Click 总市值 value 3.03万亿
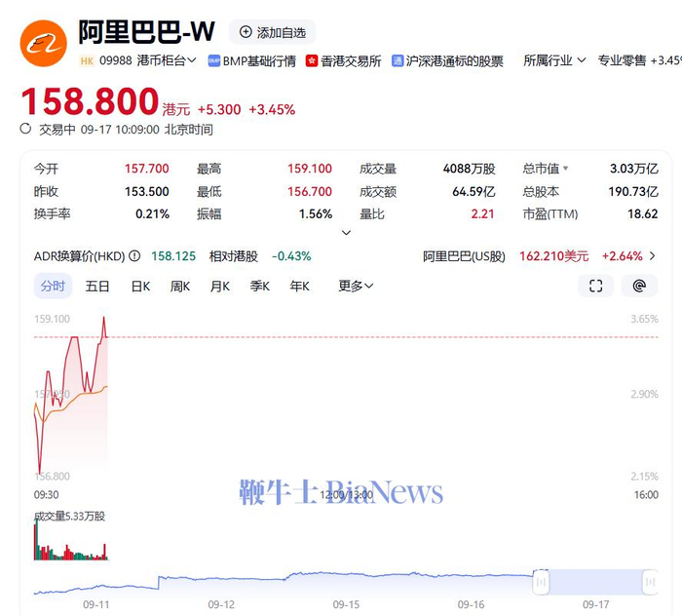This screenshot has width=682, height=616. [x=633, y=169]
